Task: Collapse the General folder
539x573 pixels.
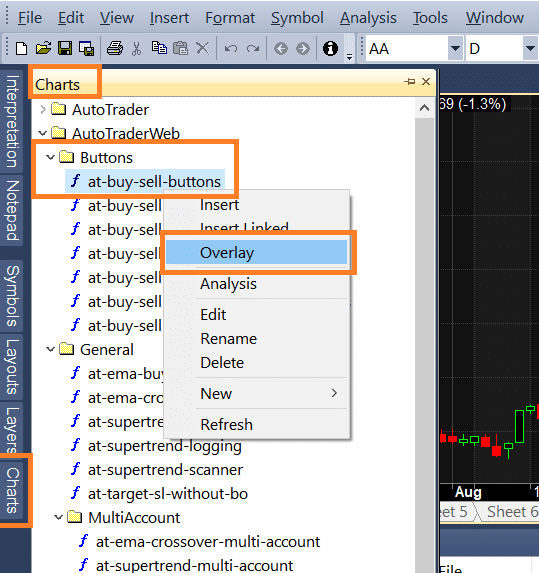Action: click(x=50, y=349)
